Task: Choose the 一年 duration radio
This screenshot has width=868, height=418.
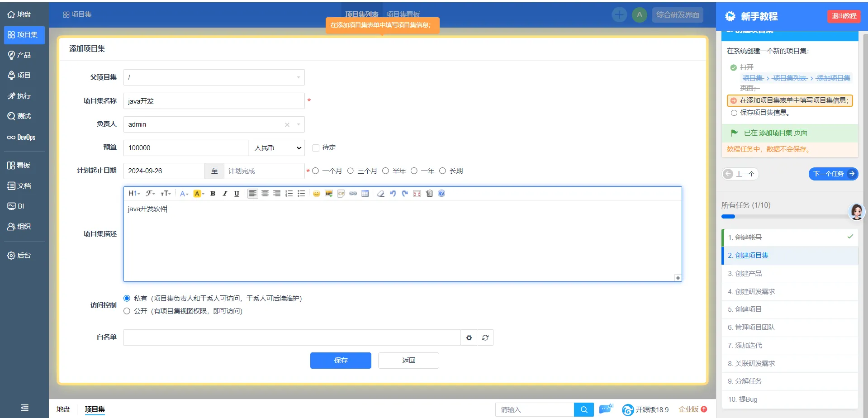Action: click(x=414, y=171)
